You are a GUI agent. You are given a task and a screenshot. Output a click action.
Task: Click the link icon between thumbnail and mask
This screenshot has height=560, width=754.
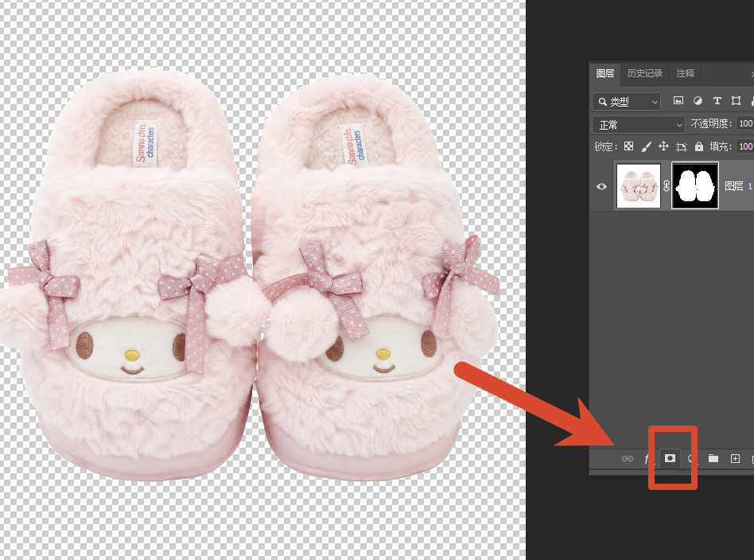click(x=666, y=185)
